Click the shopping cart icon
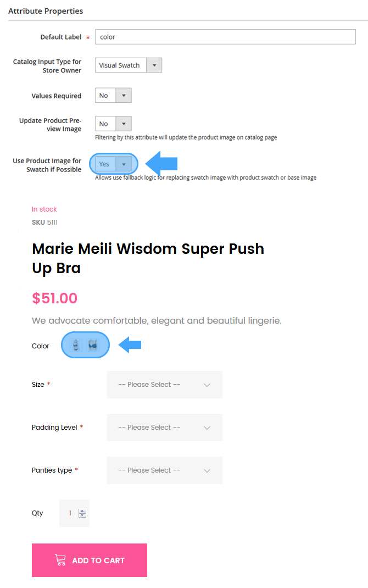This screenshot has width=368, height=588. [60, 560]
